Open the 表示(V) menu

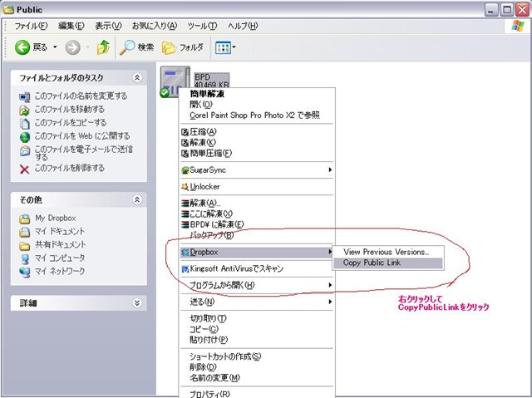pyautogui.click(x=108, y=26)
